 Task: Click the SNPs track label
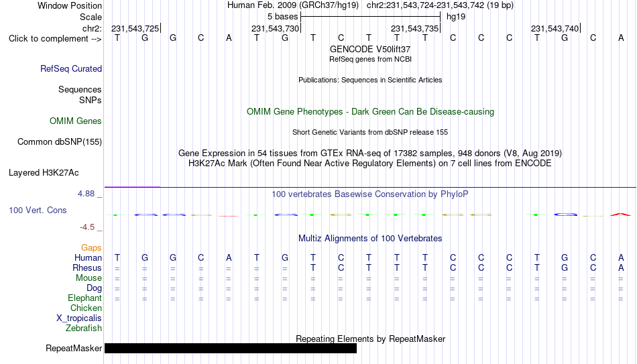pos(91,100)
